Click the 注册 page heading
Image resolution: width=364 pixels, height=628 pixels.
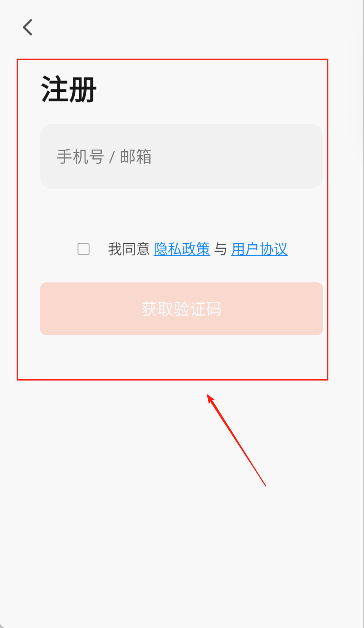[69, 89]
